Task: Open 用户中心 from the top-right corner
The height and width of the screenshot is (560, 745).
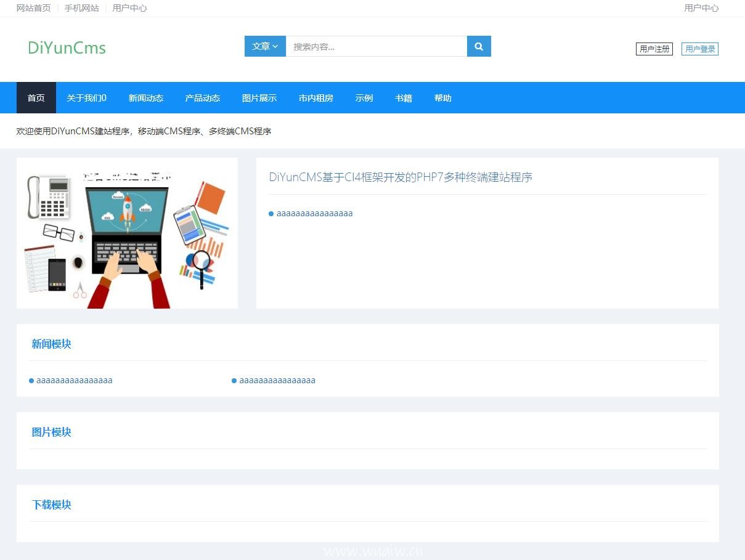Action: tap(702, 8)
